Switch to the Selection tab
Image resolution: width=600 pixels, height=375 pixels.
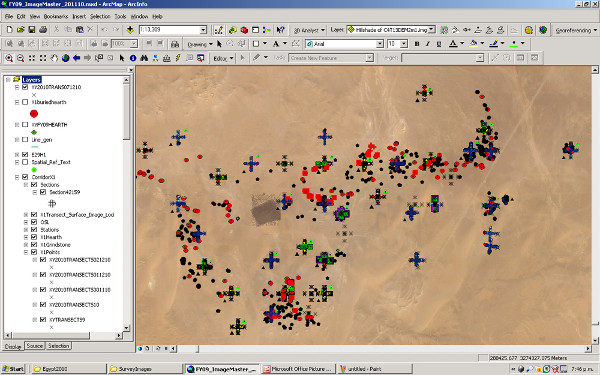tap(59, 346)
